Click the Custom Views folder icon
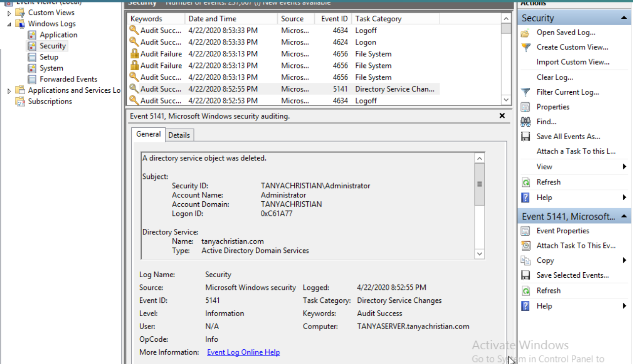The height and width of the screenshot is (364, 633). [x=20, y=13]
